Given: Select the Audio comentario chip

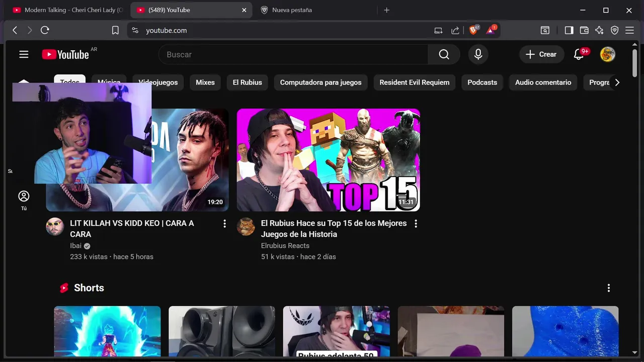Looking at the screenshot, I should click(543, 82).
